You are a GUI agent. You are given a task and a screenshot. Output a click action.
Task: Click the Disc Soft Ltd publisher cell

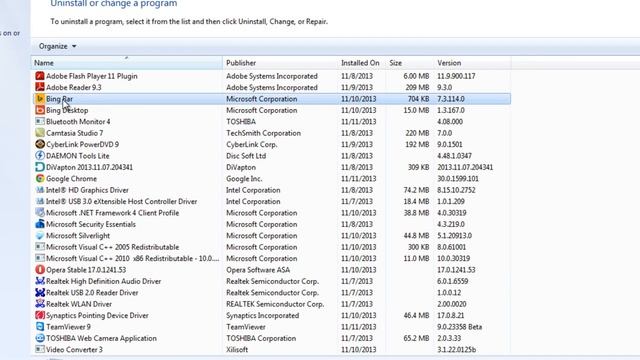[x=246, y=156]
